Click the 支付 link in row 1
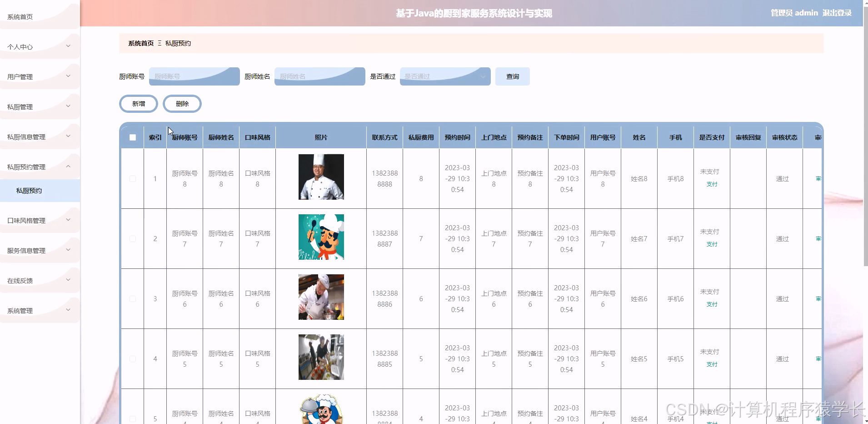This screenshot has height=424, width=868. click(712, 184)
